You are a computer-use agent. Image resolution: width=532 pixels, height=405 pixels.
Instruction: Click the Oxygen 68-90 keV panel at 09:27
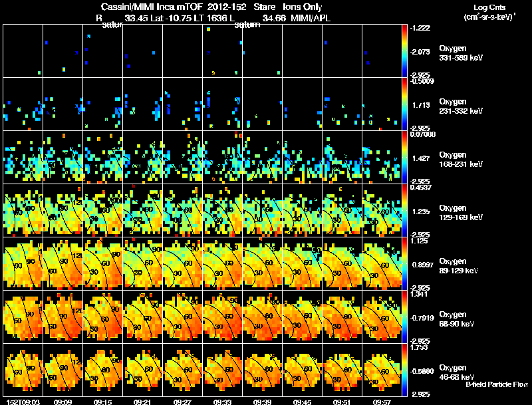point(182,317)
